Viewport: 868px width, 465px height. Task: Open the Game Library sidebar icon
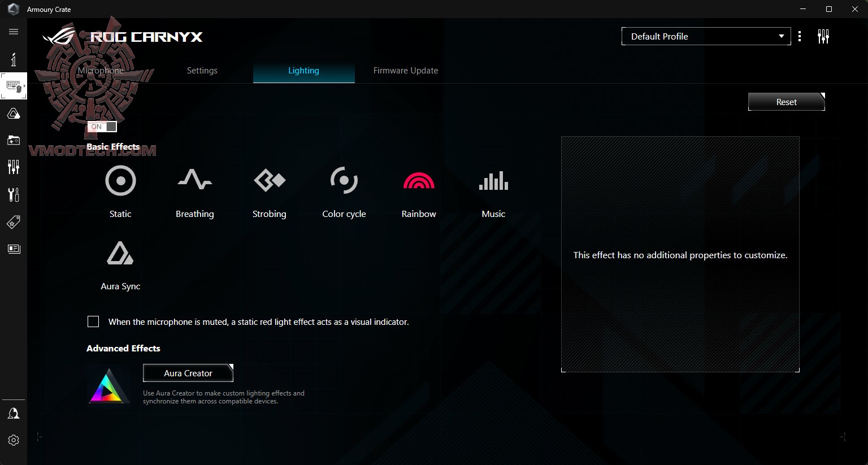[x=14, y=140]
